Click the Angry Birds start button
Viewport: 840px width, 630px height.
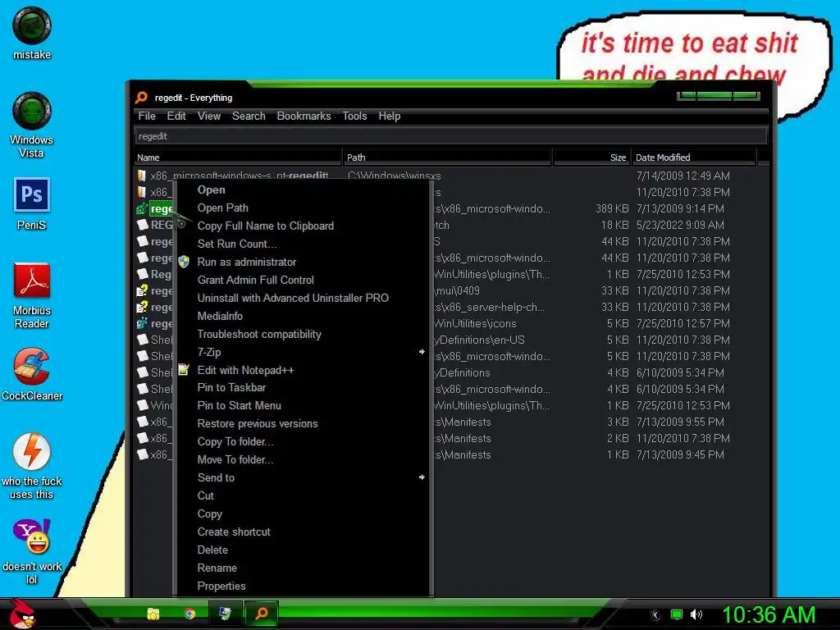pos(22,614)
